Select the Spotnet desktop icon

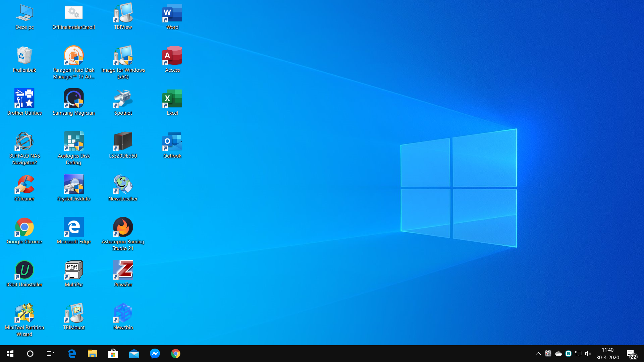coord(123,103)
